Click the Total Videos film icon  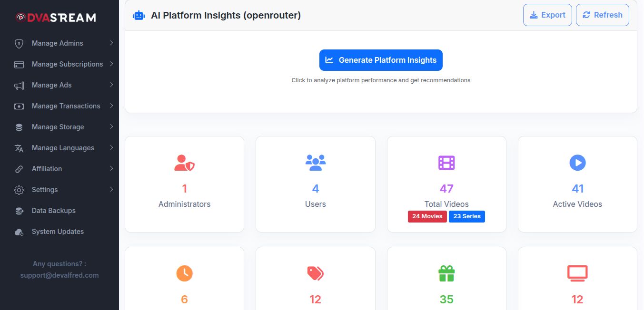446,163
